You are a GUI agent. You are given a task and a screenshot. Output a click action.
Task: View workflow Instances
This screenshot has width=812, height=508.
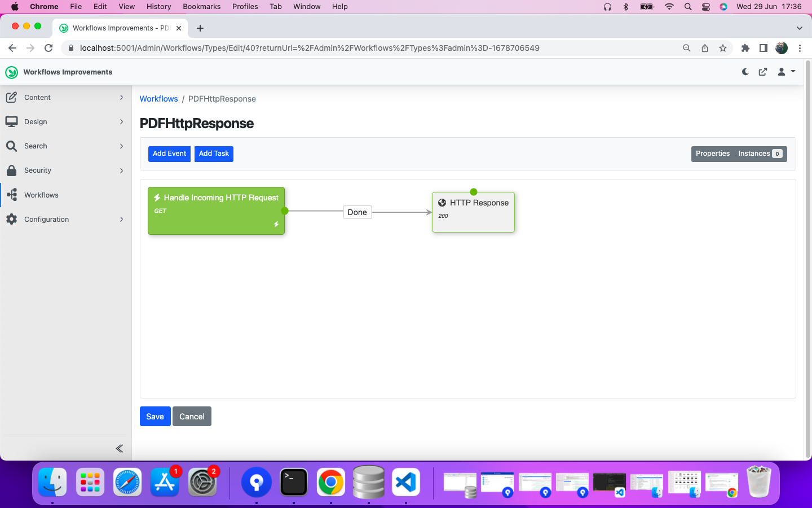pos(760,154)
